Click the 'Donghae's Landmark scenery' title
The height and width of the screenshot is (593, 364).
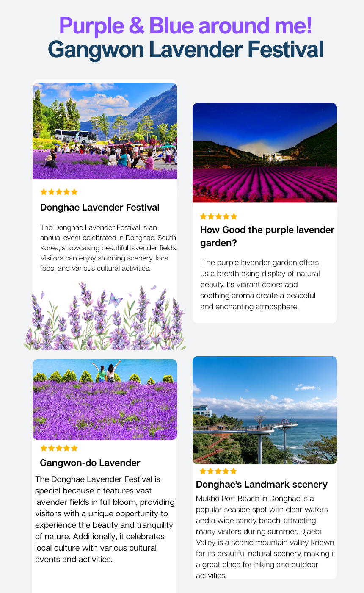coord(262,485)
